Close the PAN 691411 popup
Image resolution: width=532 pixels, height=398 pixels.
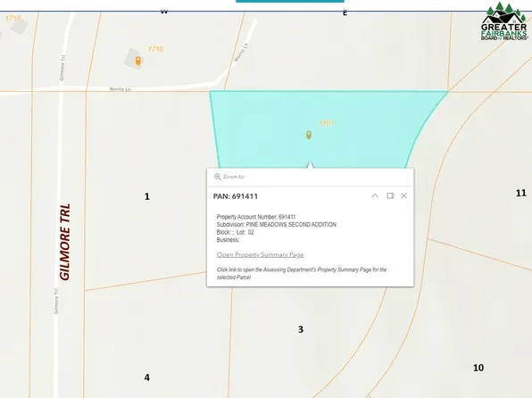pos(403,195)
